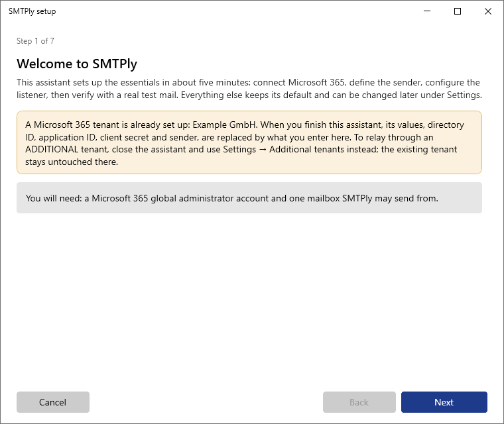
Task: Click the existing-tenant warning box about Example GmbH
Action: tap(249, 142)
